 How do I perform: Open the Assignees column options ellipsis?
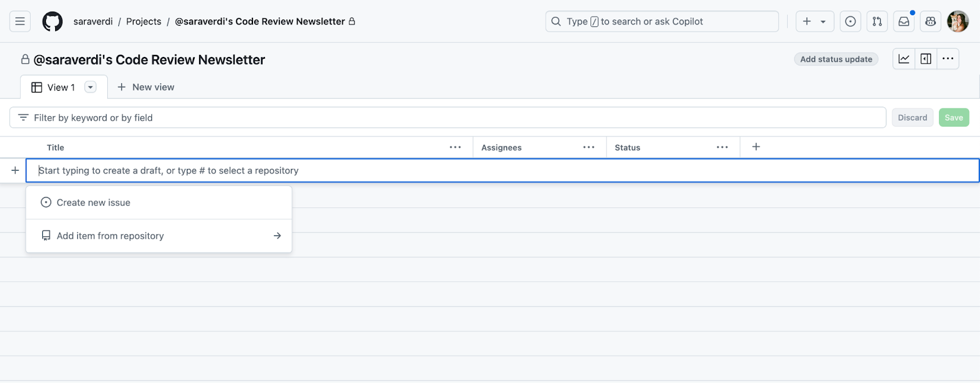click(x=589, y=147)
